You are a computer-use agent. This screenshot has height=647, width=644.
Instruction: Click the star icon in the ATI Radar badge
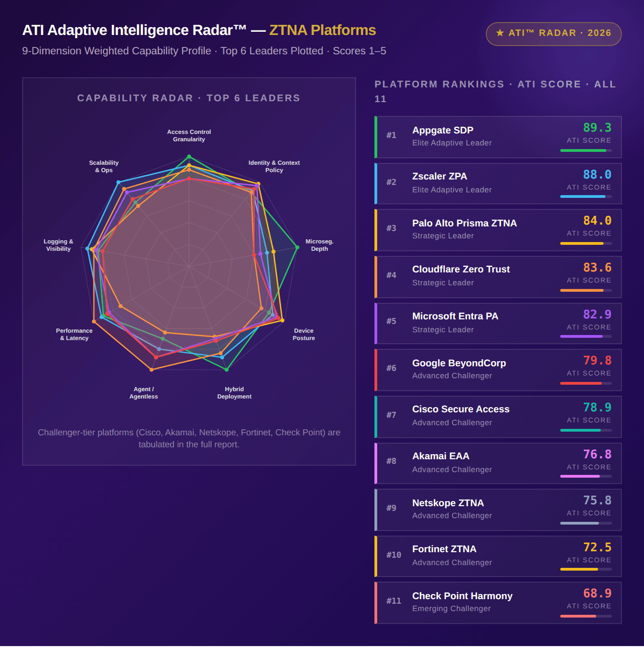pos(500,33)
